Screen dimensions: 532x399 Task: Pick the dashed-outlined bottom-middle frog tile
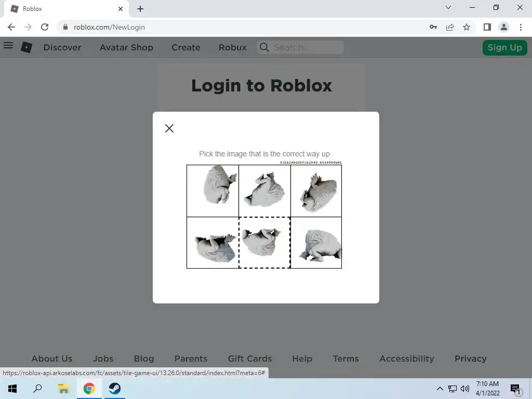264,243
